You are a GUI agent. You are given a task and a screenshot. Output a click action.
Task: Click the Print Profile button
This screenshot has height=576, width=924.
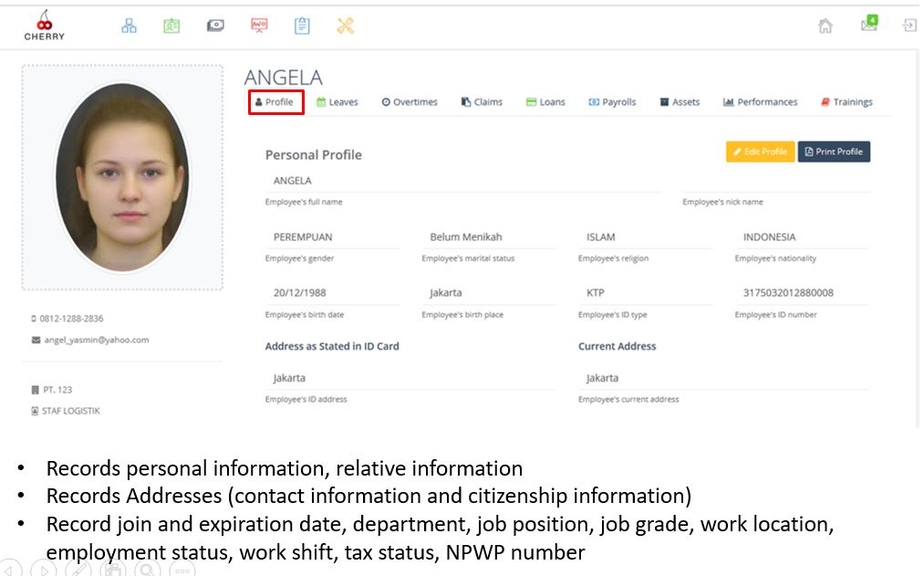pyautogui.click(x=834, y=152)
